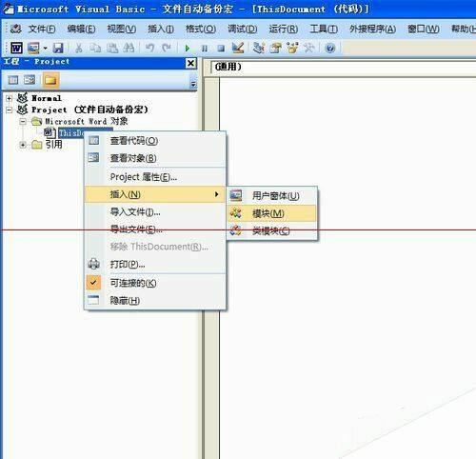The height and width of the screenshot is (459, 476).
Task: Open the 工具(T) menu
Action: tap(324, 30)
